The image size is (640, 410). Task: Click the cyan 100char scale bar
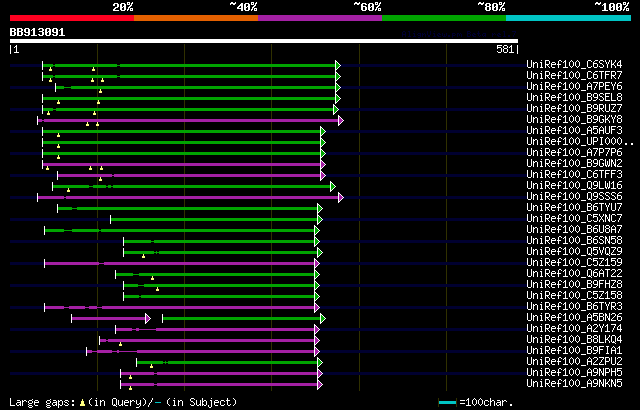tap(447, 403)
